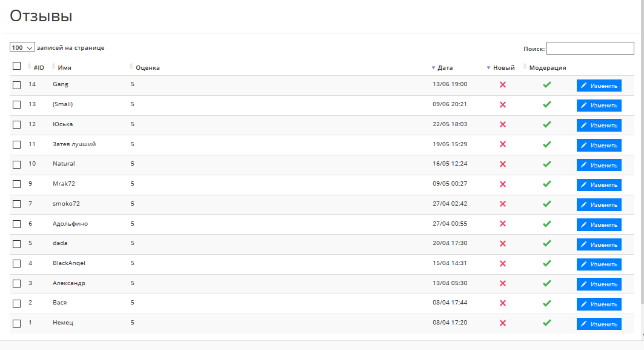Sort by the Имя column header

point(64,68)
